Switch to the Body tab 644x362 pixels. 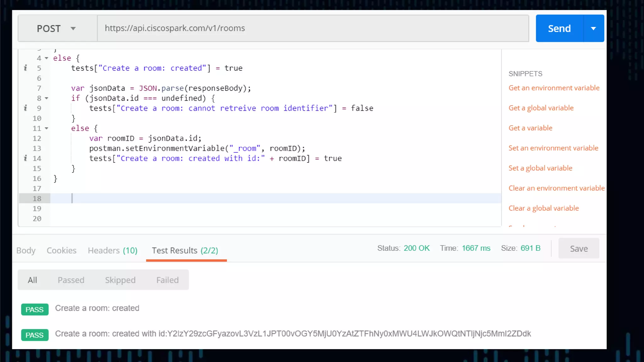[x=26, y=250]
